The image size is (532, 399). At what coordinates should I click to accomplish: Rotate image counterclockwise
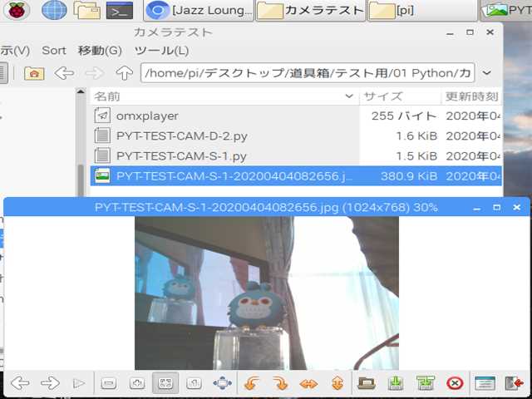(250, 383)
